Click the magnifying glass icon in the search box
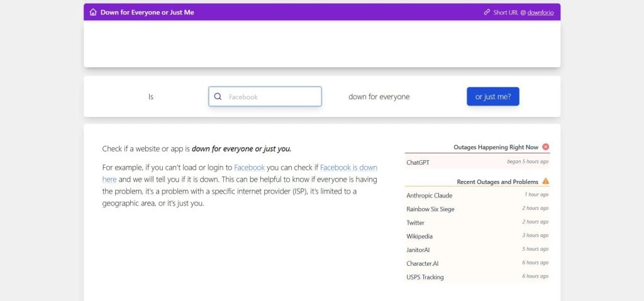Image resolution: width=644 pixels, height=301 pixels. point(218,97)
